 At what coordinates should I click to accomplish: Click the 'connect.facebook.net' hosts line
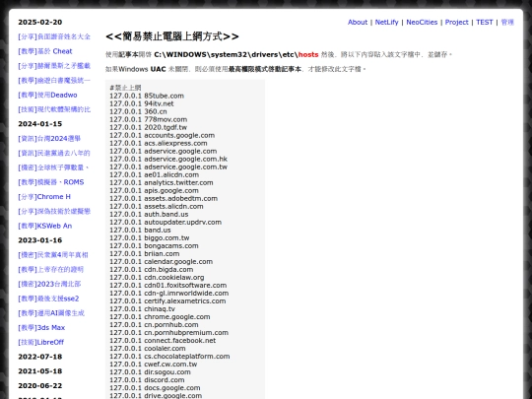coord(163,341)
